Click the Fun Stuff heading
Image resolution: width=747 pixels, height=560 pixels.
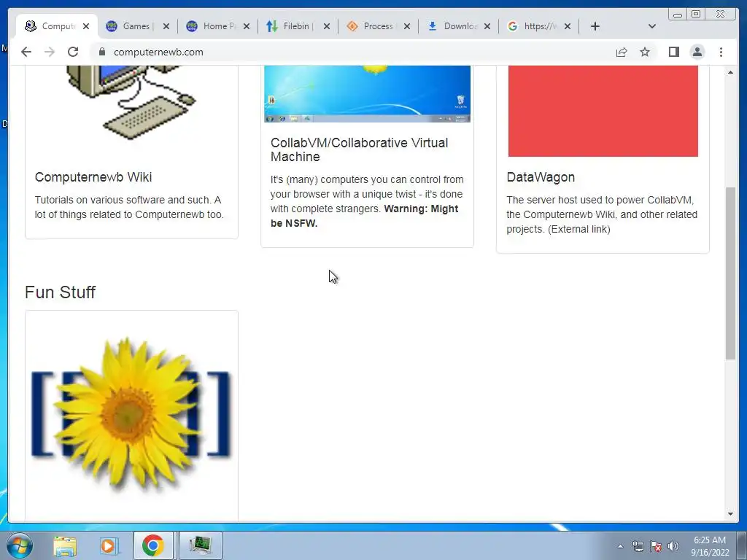pyautogui.click(x=60, y=292)
